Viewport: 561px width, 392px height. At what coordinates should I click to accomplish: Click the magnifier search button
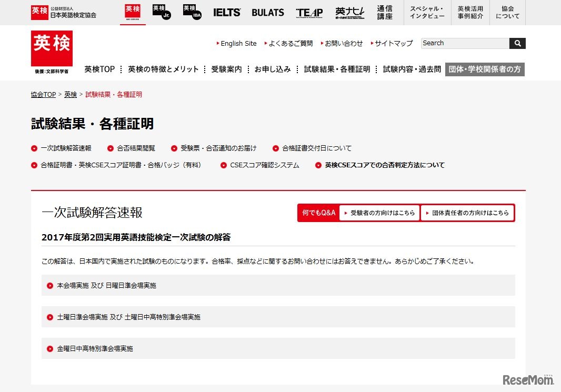pos(517,43)
